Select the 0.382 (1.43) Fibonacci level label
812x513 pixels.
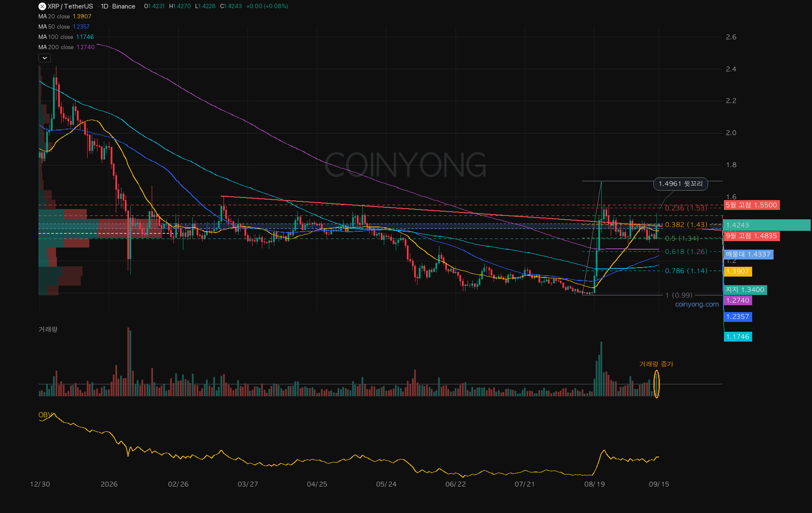pos(686,224)
